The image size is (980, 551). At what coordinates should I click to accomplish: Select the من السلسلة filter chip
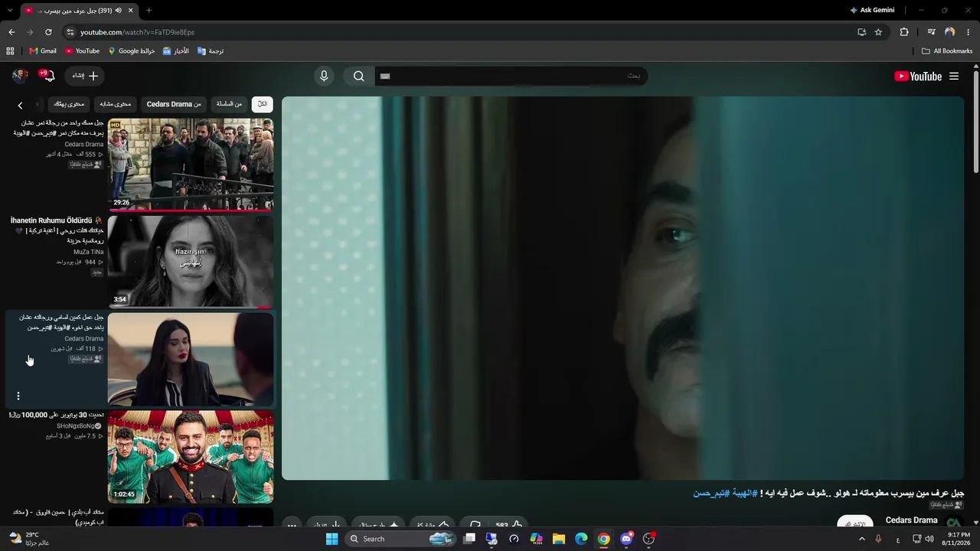click(229, 104)
